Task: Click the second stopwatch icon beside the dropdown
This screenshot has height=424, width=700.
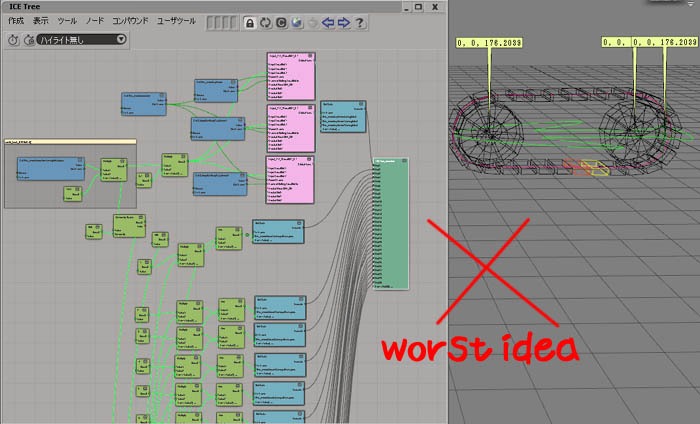Action: coord(28,40)
